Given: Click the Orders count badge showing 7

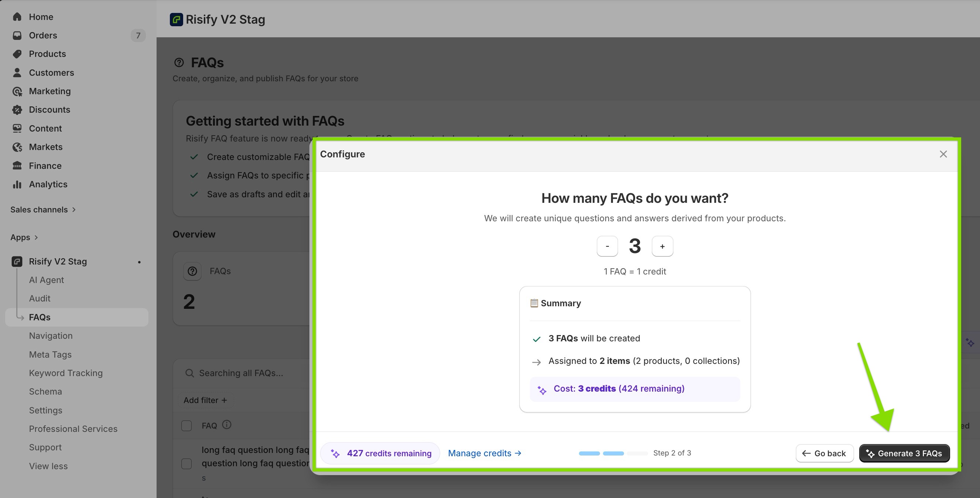Looking at the screenshot, I should tap(138, 35).
